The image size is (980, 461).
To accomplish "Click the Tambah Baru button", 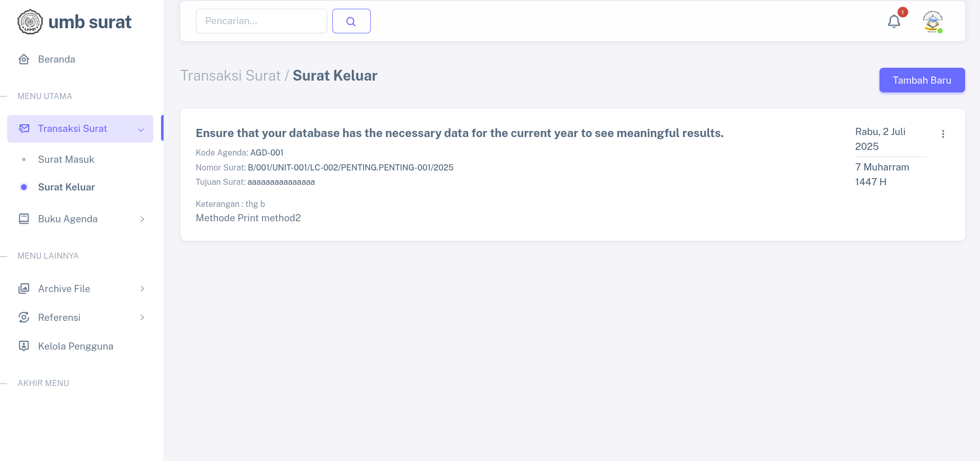I will [x=922, y=80].
